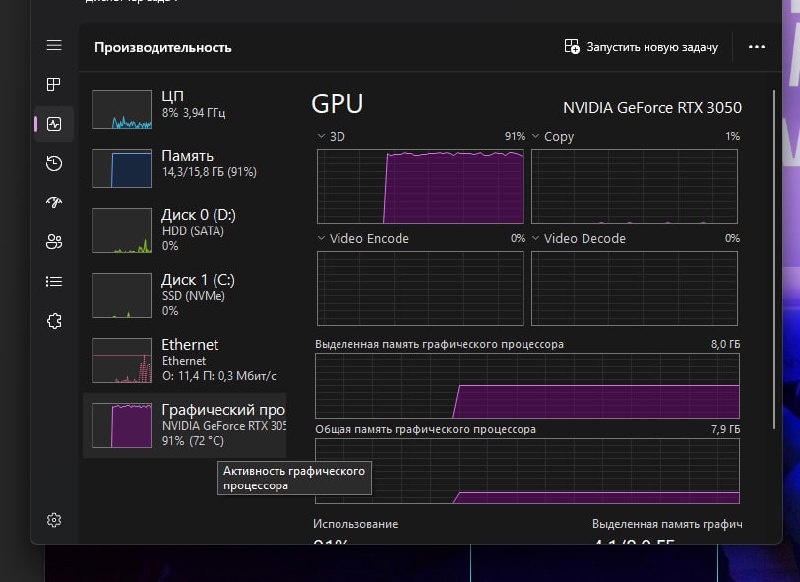Open the Users page icon
The image size is (800, 582).
54,242
